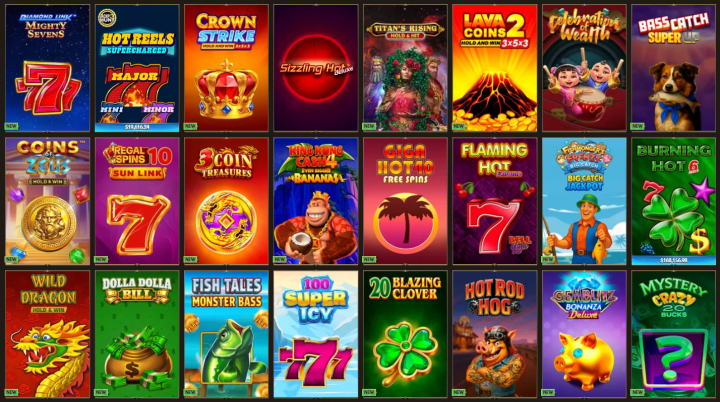Open Dolla Dolla Bill game

(137, 334)
